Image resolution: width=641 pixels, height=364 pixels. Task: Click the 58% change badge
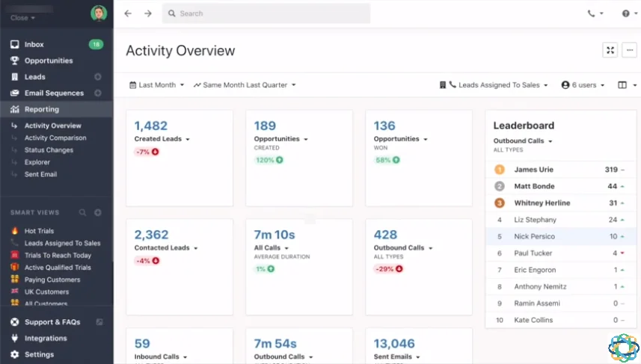(387, 160)
